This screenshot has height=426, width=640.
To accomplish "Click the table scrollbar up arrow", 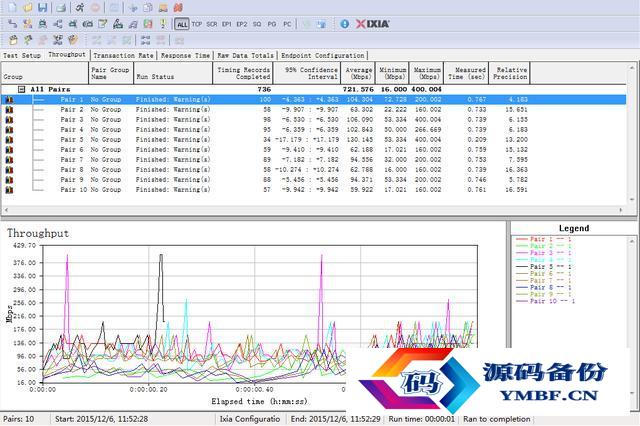I will tap(632, 68).
